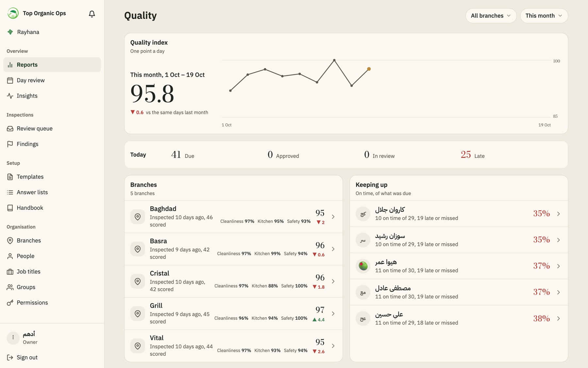This screenshot has width=588, height=368.
Task: Click the Grill 4.4 increase indicator
Action: 318,320
